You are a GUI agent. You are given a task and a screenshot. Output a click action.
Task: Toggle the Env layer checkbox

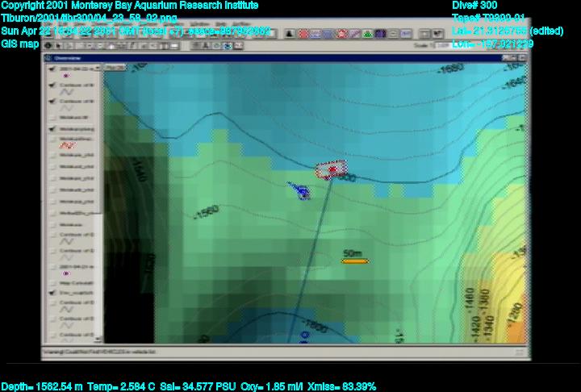pyautogui.click(x=52, y=293)
